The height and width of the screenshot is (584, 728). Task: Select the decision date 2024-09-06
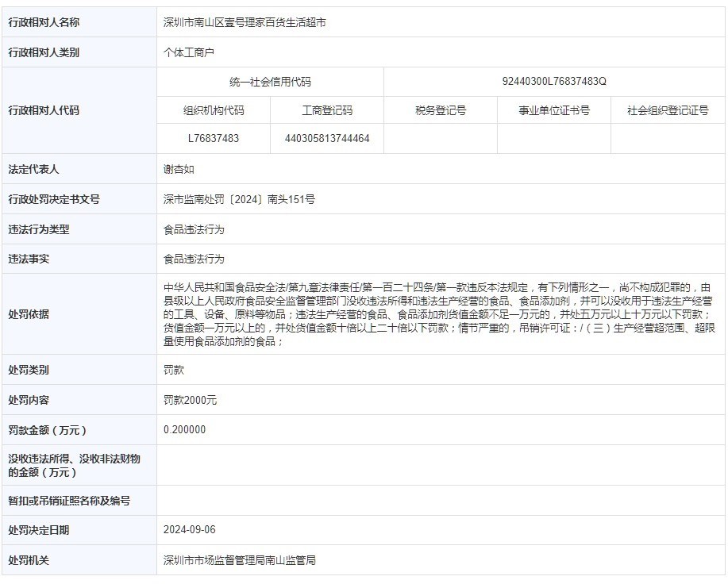tap(189, 530)
